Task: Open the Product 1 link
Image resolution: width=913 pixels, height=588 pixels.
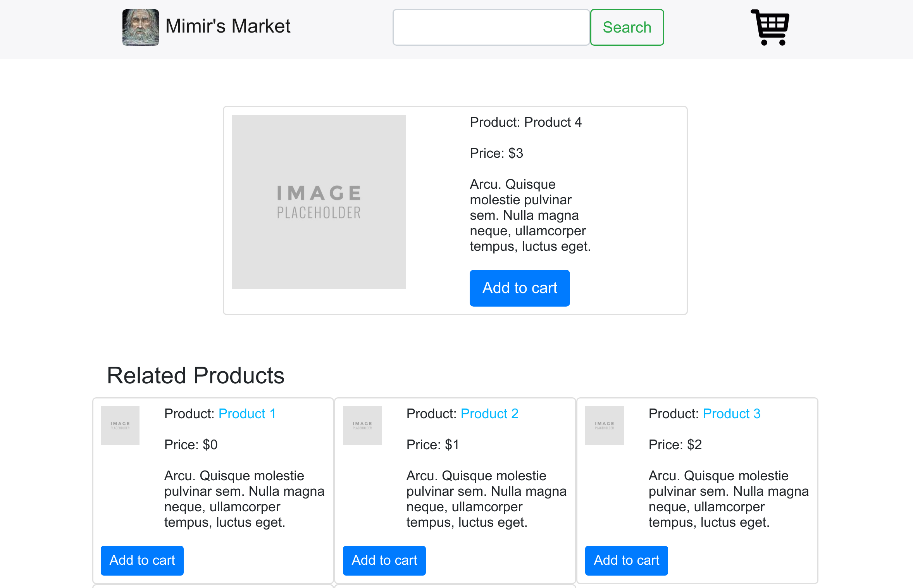Action: pyautogui.click(x=247, y=414)
